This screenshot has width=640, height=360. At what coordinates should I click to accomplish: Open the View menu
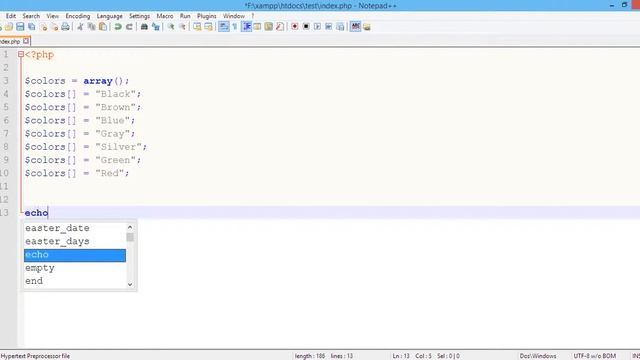point(52,16)
